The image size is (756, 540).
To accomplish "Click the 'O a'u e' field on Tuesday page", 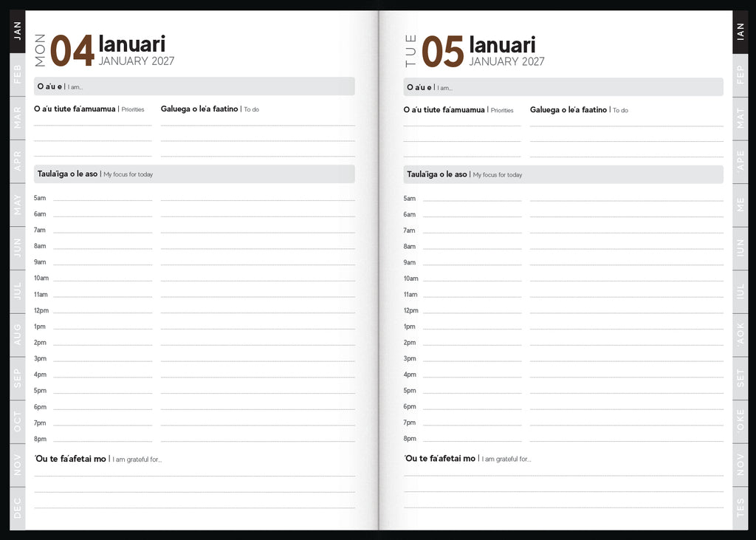I will tap(563, 87).
